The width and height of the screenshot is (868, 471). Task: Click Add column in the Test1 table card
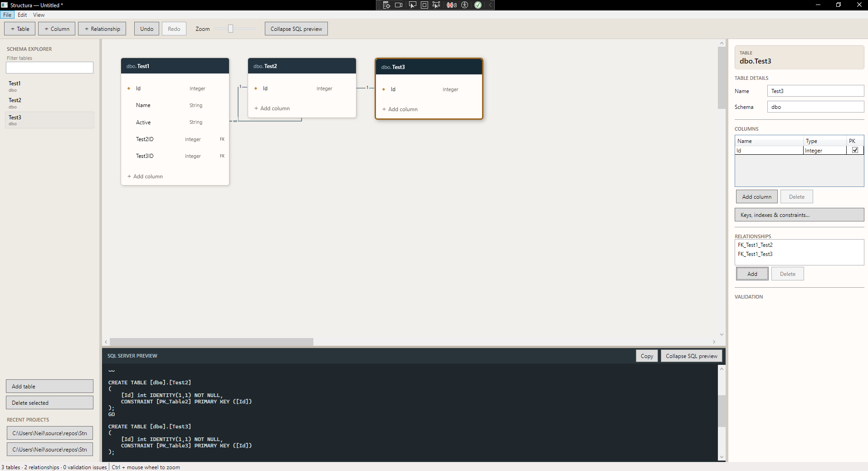[145, 177]
